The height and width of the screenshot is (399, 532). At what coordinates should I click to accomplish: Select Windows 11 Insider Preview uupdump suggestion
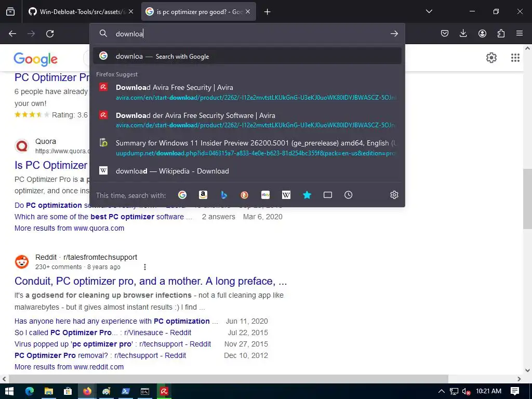click(247, 148)
